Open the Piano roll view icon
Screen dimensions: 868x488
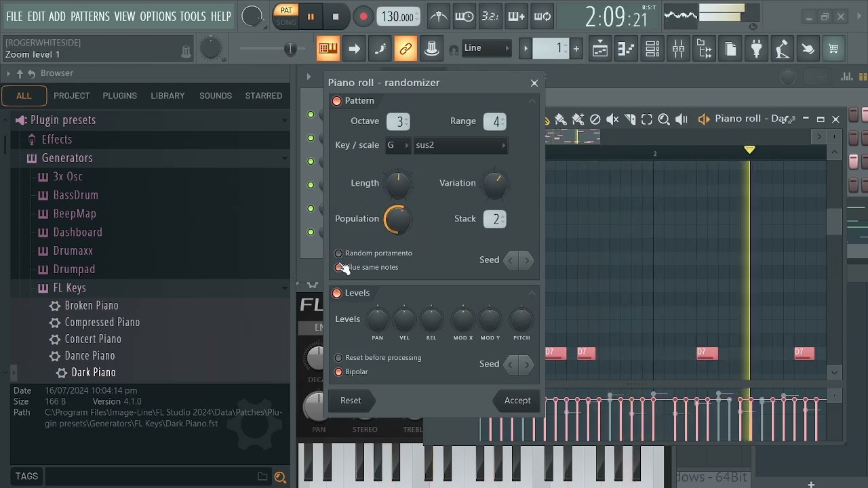[626, 49]
